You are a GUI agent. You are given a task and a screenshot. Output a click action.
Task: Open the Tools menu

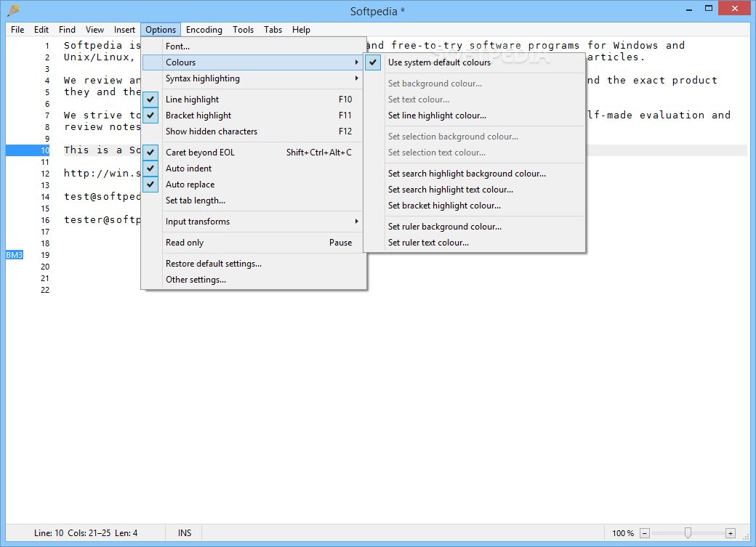click(x=243, y=29)
